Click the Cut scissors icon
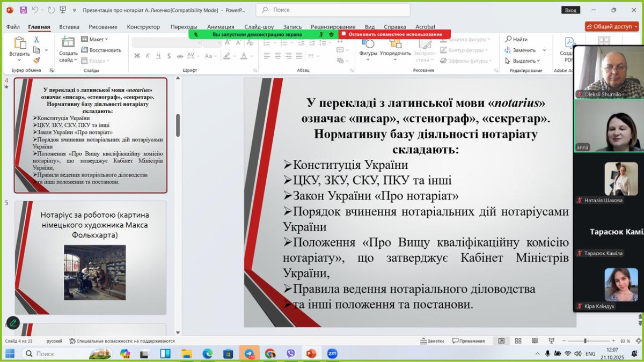The width and height of the screenshot is (644, 362). [36, 40]
